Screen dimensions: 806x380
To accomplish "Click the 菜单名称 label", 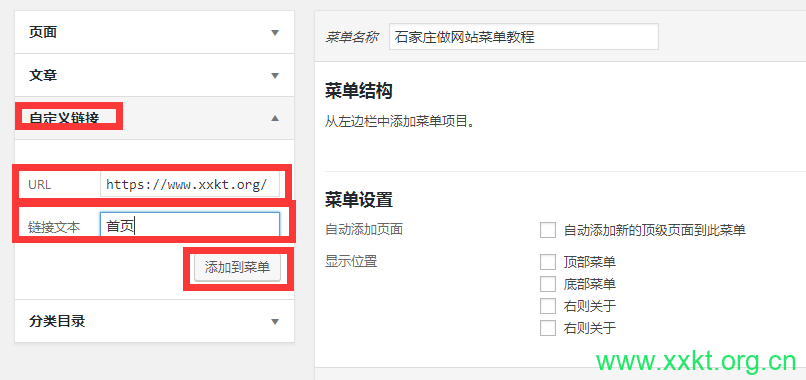I will (x=352, y=37).
